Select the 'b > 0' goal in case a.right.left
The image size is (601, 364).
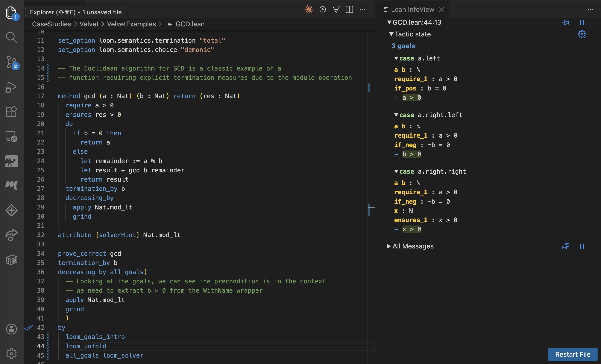411,154
